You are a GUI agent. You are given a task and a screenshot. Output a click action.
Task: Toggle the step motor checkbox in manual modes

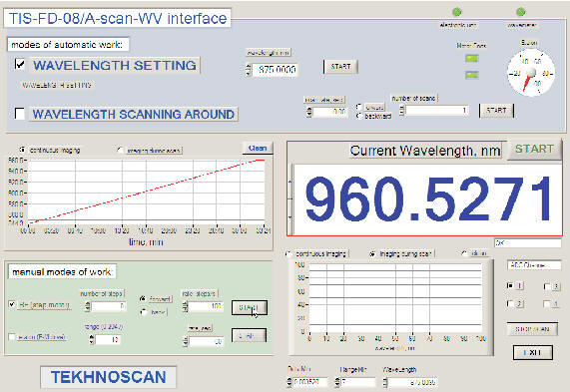click(x=12, y=304)
